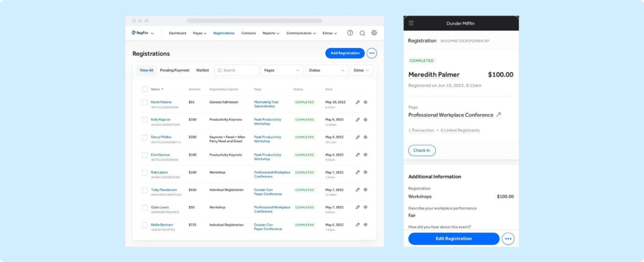
Task: Select the header checkbox to select all registrations
Action: point(144,89)
